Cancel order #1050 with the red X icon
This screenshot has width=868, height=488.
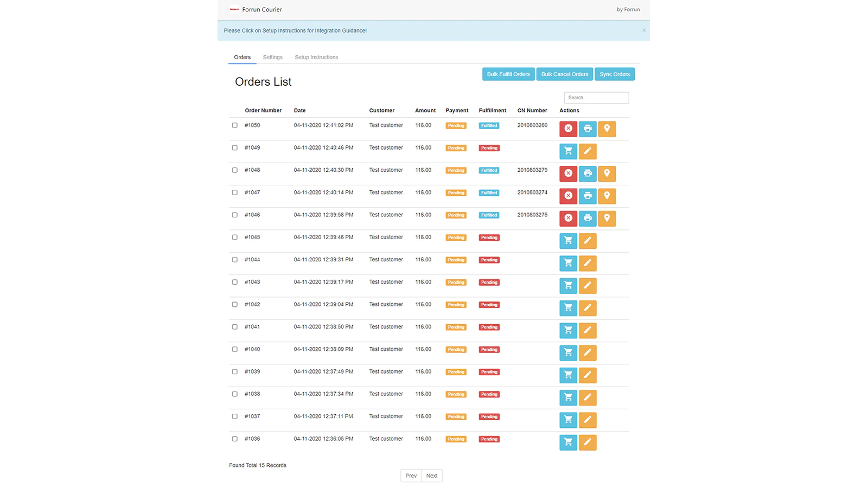coord(568,129)
